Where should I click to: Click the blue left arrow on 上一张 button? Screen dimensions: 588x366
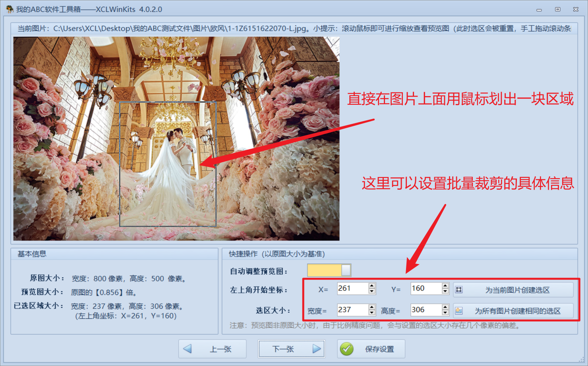pos(188,349)
